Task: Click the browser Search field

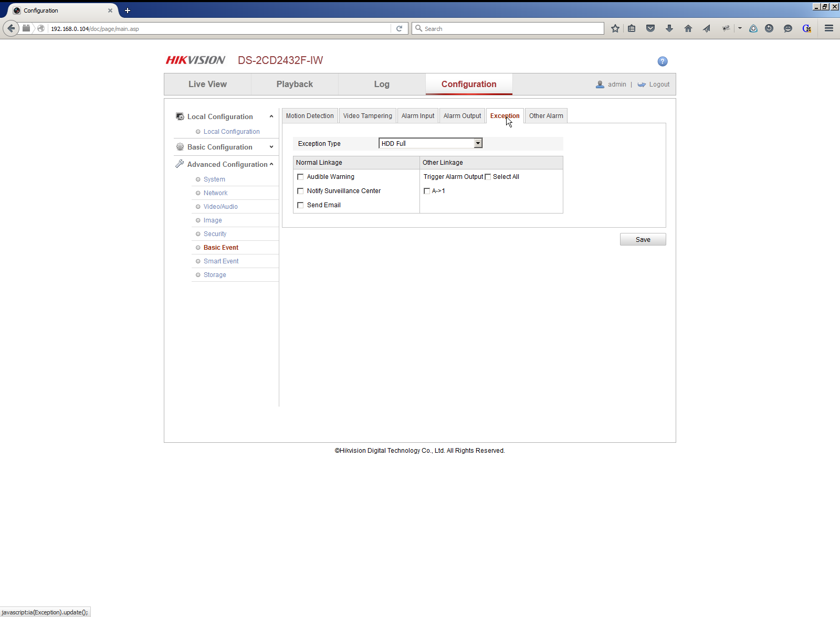Action: pos(508,28)
